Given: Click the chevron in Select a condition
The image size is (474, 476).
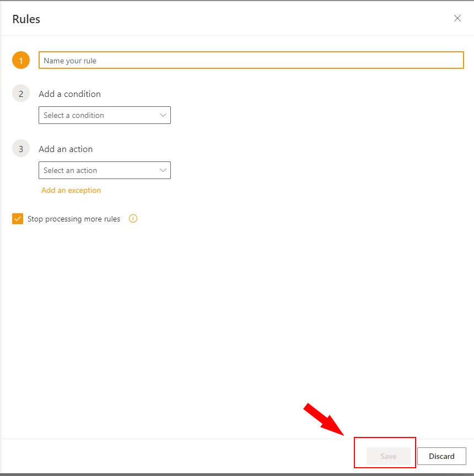Looking at the screenshot, I should 163,115.
